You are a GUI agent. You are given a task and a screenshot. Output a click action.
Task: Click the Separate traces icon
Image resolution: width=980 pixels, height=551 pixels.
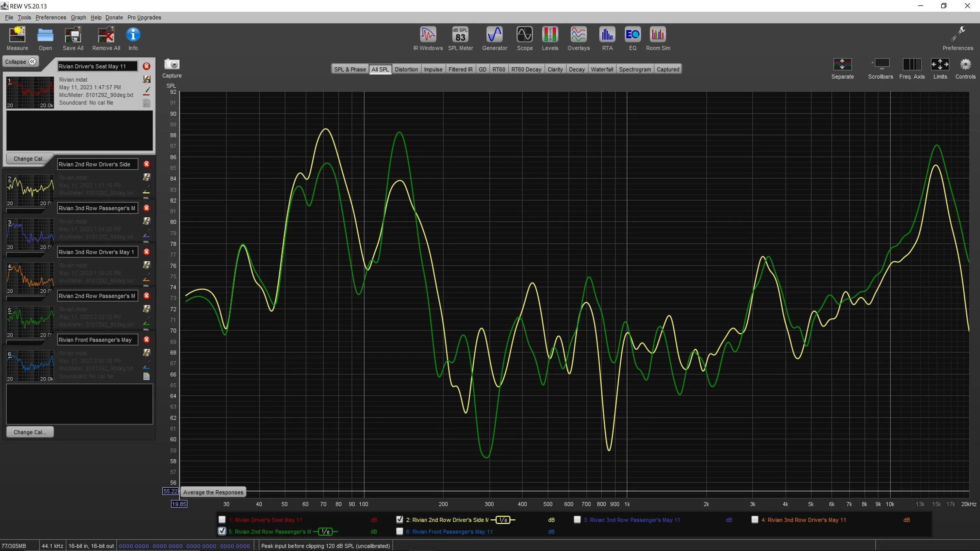coord(842,69)
